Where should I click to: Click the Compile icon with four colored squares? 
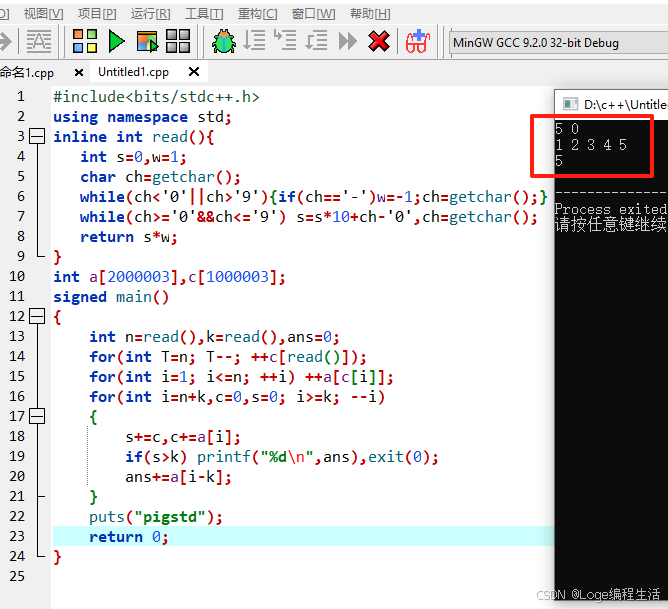point(85,41)
